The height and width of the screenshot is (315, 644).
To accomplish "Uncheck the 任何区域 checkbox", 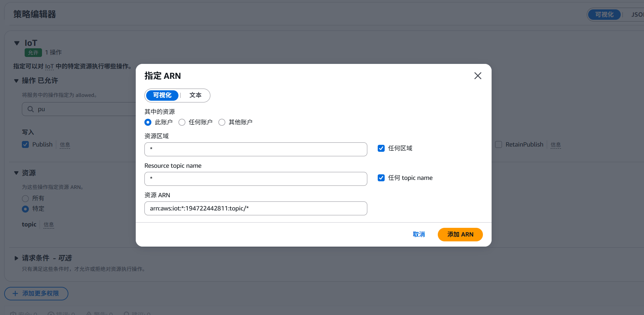I will click(381, 148).
